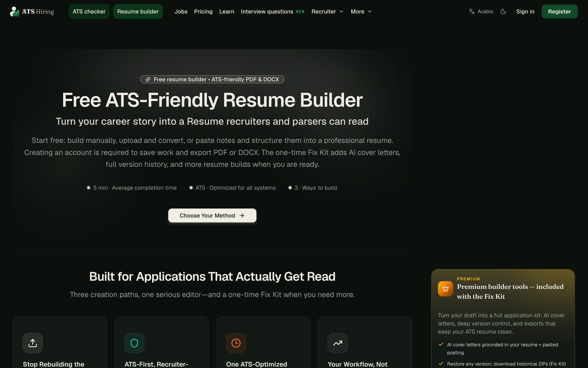Click the upload icon on the Stop Rebuilding card
The width and height of the screenshot is (588, 368).
32,343
